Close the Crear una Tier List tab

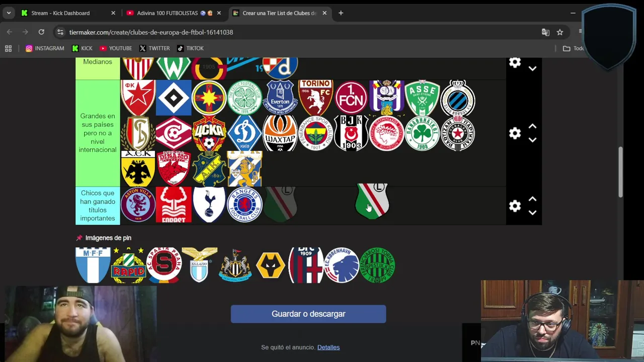[325, 13]
